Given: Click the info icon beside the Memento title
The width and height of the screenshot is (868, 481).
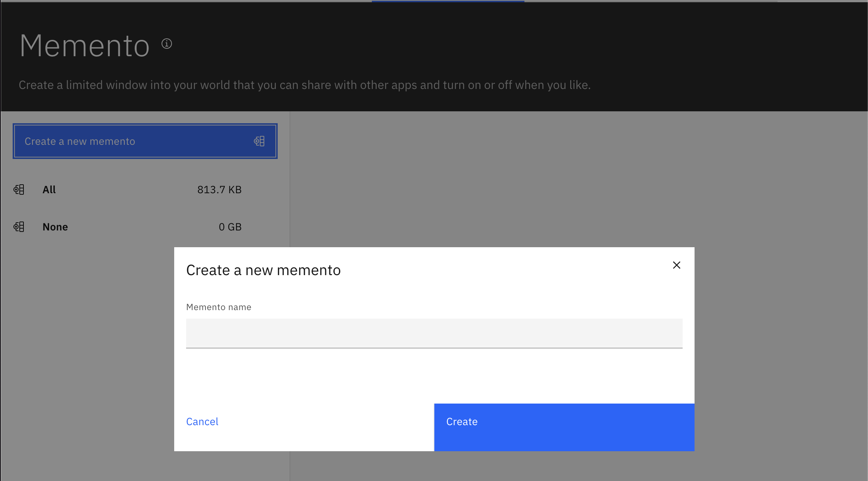Looking at the screenshot, I should tap(166, 44).
